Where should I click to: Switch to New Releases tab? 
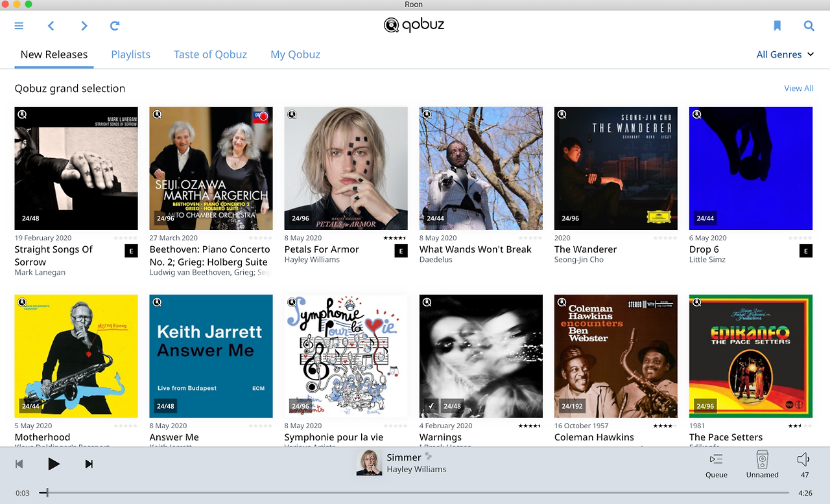[x=54, y=54]
